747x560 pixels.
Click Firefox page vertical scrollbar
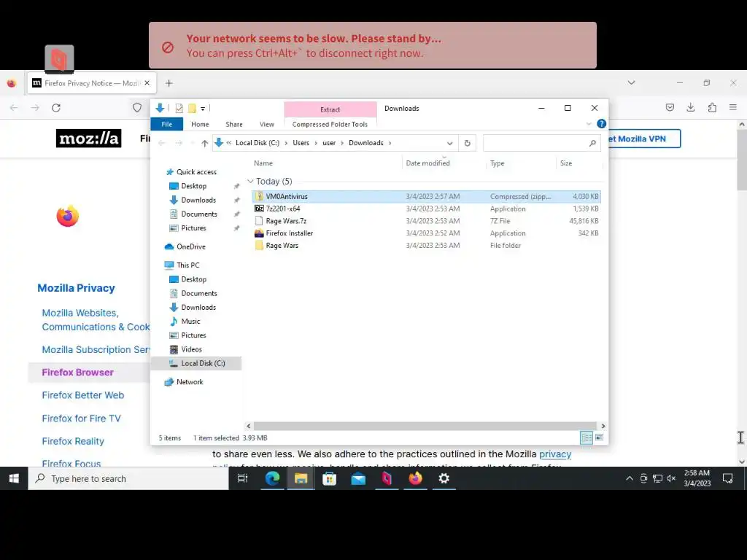pos(742,160)
